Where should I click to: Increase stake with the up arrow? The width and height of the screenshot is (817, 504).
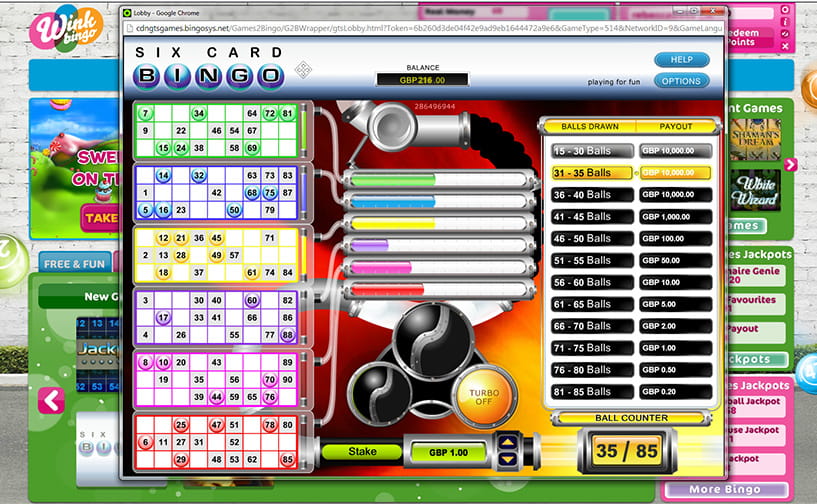(507, 443)
